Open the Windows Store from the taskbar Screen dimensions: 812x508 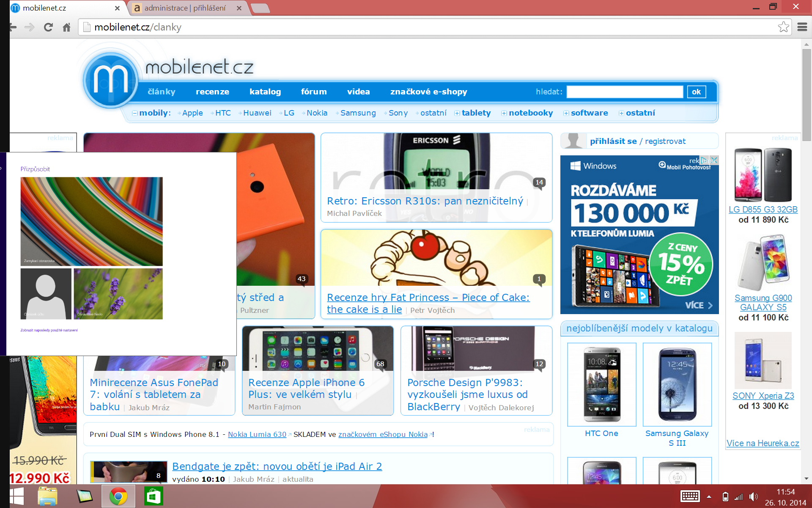(x=153, y=496)
